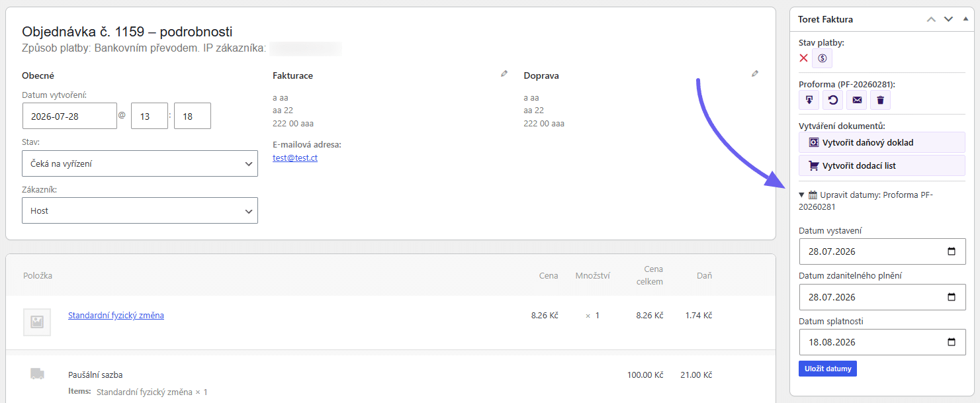This screenshot has width=980, height=403.
Task: Click Vytvořit daňový doklad button
Action: click(x=882, y=142)
